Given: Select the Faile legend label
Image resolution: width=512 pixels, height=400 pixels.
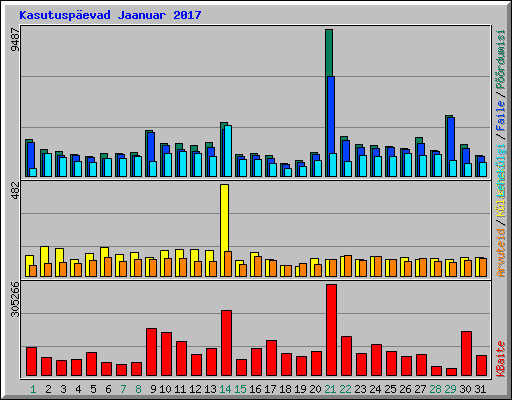Looking at the screenshot, I should pyautogui.click(x=501, y=116).
